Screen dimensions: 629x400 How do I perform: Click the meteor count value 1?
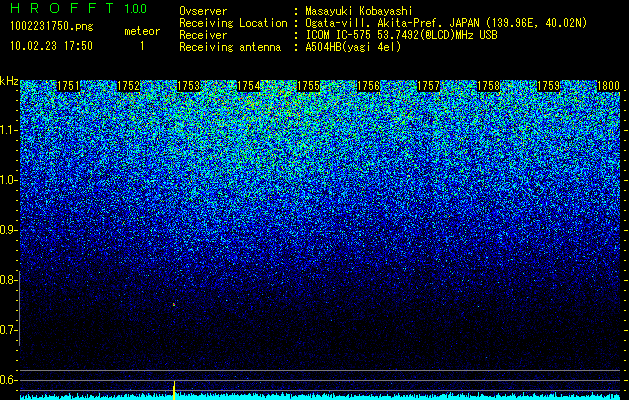click(142, 46)
